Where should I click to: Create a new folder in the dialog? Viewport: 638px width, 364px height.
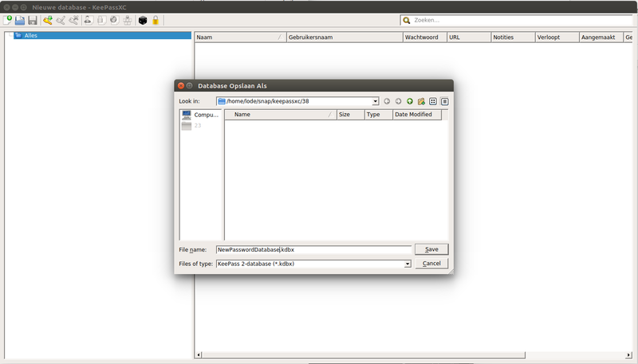pyautogui.click(x=421, y=101)
